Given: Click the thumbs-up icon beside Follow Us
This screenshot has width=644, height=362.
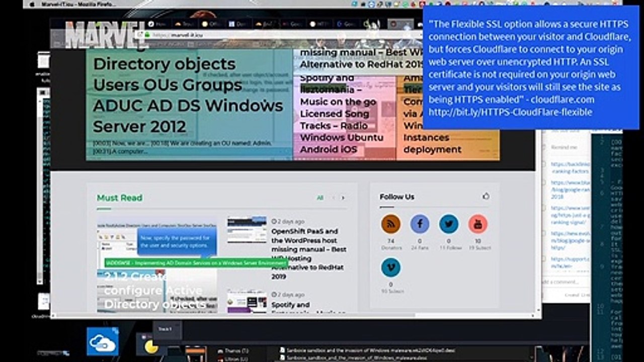Looking at the screenshot, I should tap(486, 196).
